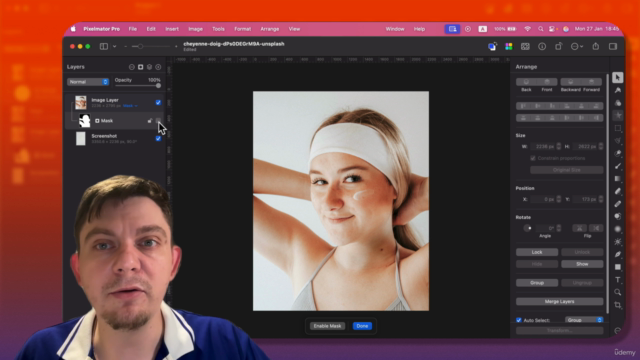This screenshot has height=360, width=640.
Task: Select the Mask layer thumbnail
Action: click(x=84, y=121)
